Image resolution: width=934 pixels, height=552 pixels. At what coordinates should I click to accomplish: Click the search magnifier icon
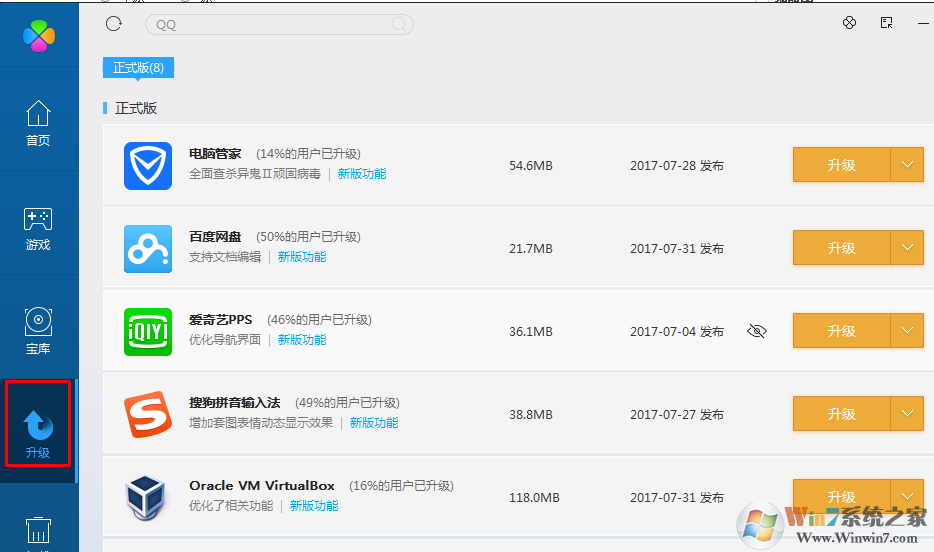point(399,24)
